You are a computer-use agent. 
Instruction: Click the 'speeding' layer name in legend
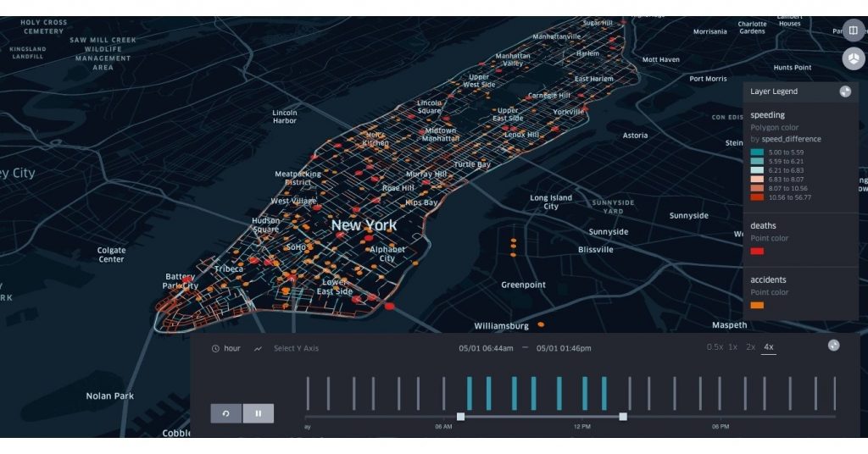click(767, 115)
